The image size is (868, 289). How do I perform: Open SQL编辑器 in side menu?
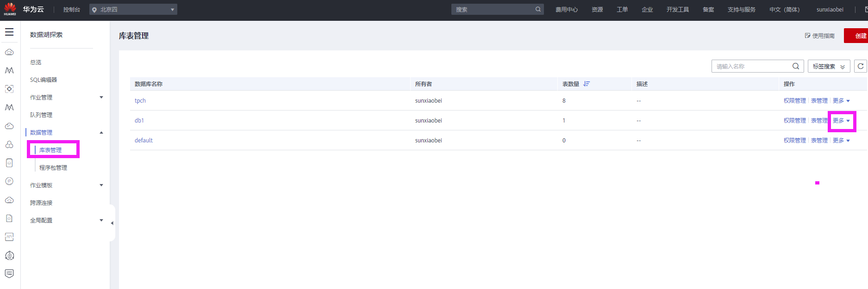pos(44,80)
